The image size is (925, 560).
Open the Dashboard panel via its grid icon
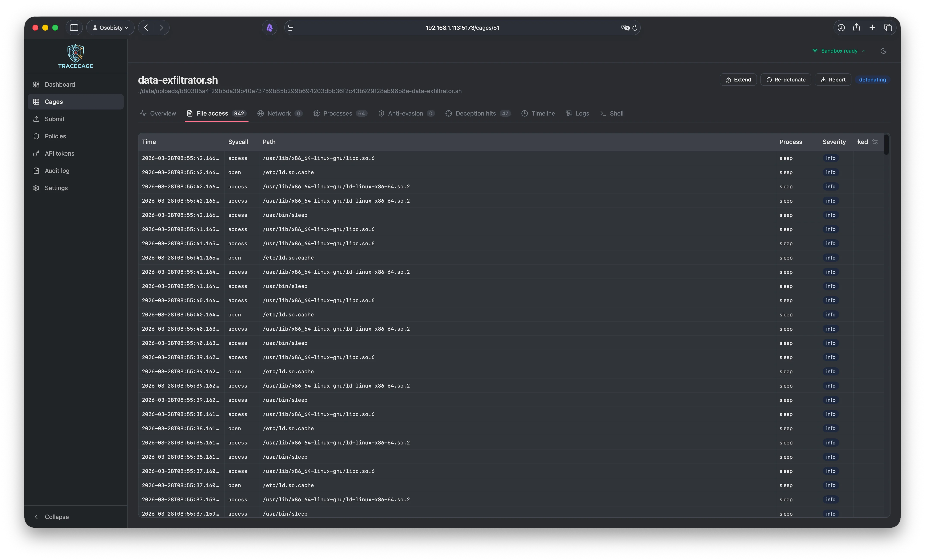click(x=36, y=84)
